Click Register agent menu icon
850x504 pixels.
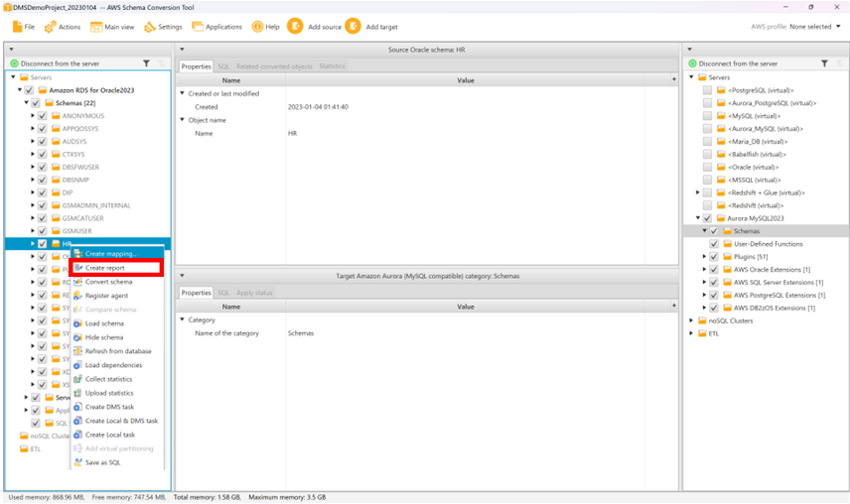(77, 296)
